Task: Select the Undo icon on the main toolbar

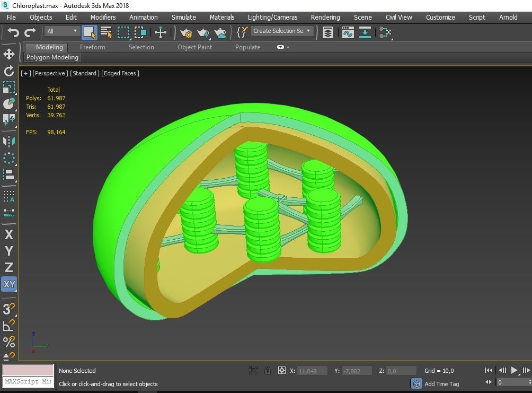Action: (x=13, y=32)
